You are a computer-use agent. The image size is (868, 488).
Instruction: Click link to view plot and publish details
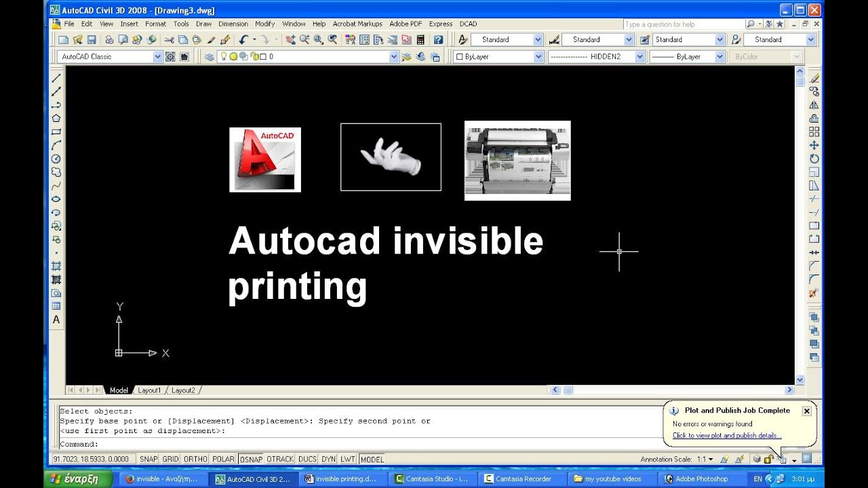(727, 436)
